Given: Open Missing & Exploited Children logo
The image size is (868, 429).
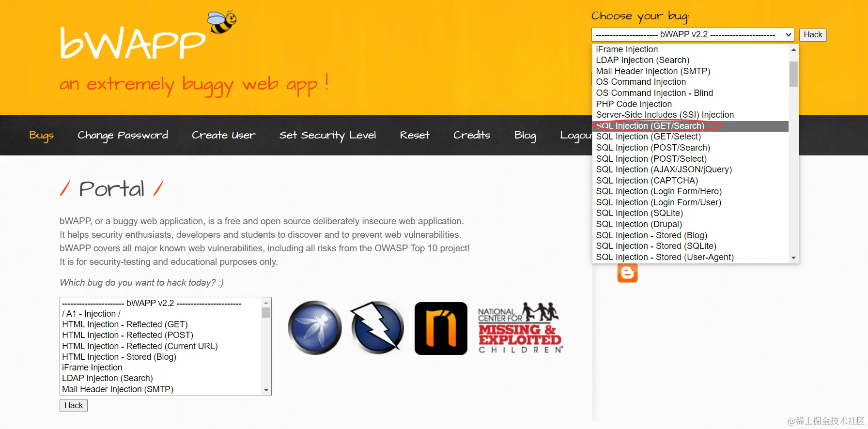Looking at the screenshot, I should [x=521, y=328].
